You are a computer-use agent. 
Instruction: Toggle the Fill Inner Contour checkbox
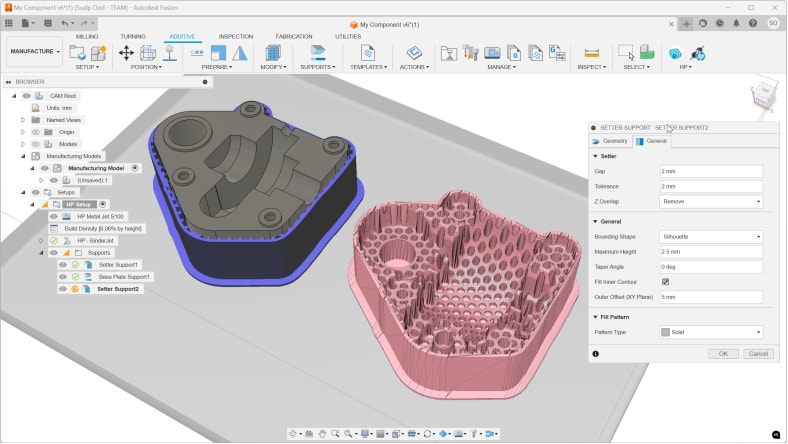(665, 282)
